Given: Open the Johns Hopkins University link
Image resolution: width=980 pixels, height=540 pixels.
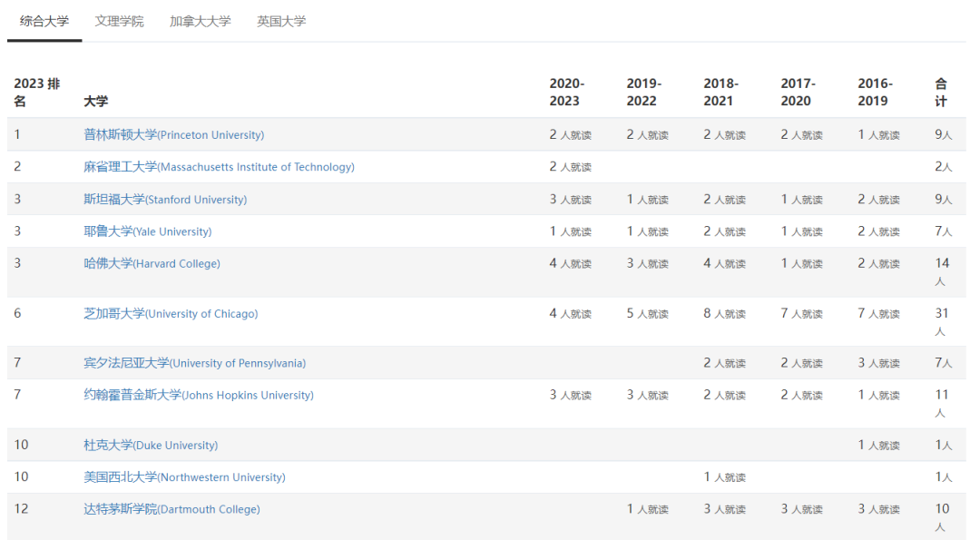Looking at the screenshot, I should coord(199,395).
